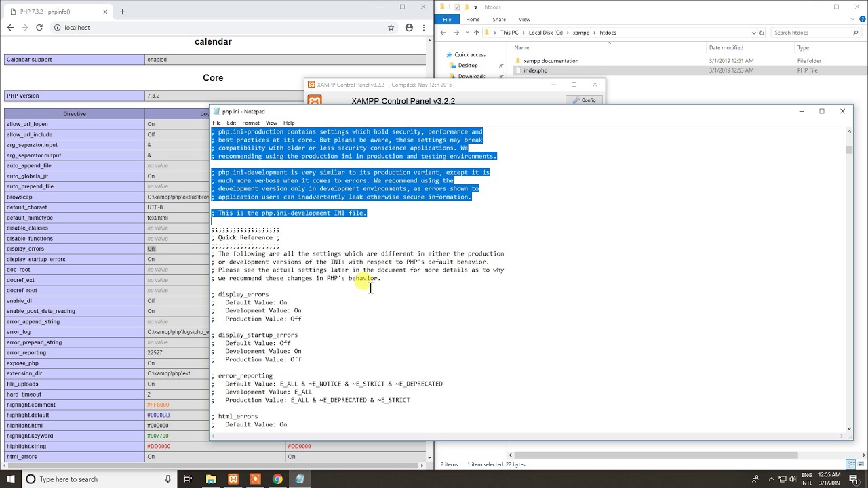Screen dimensions: 868x488
Task: Open Notepad Edit menu
Action: 231,123
